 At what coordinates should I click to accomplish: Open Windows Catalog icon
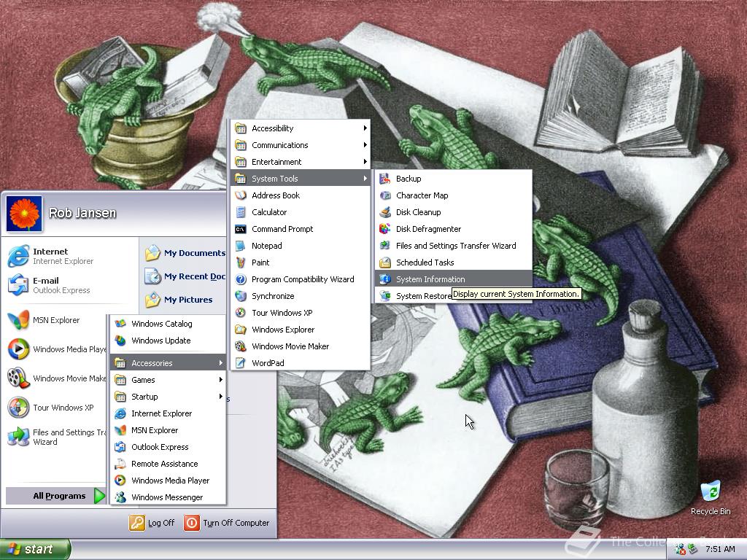pos(120,323)
